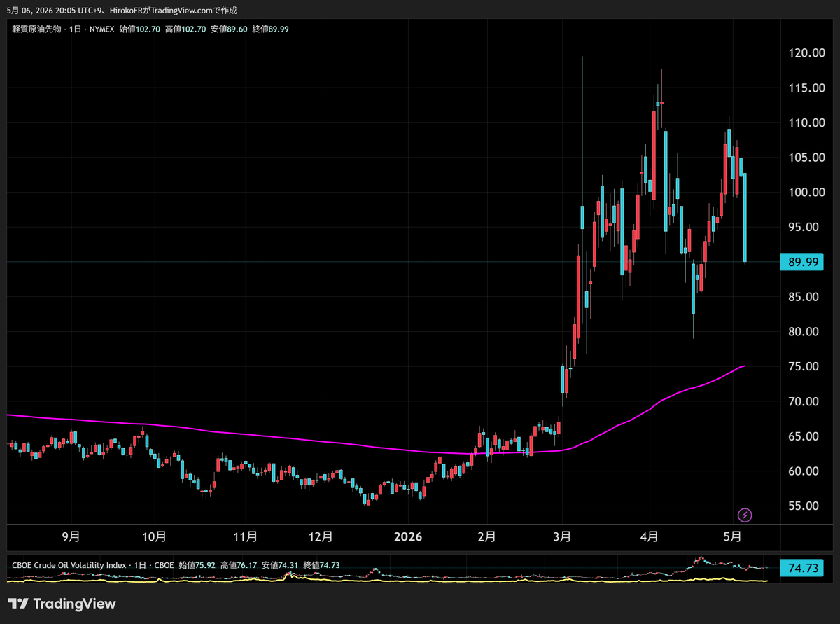Click the 終値74.73 value in volatility legend
This screenshot has width=840, height=624.
point(321,565)
